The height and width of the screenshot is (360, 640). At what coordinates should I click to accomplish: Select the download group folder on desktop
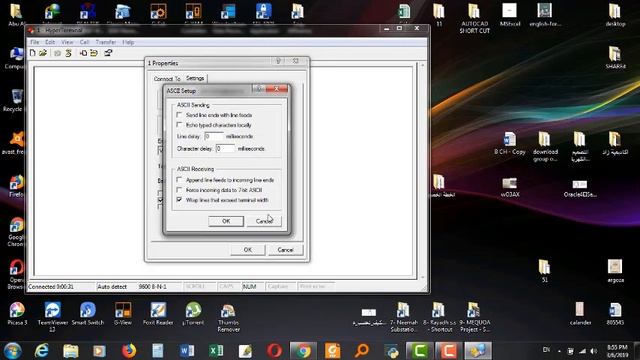coord(545,147)
